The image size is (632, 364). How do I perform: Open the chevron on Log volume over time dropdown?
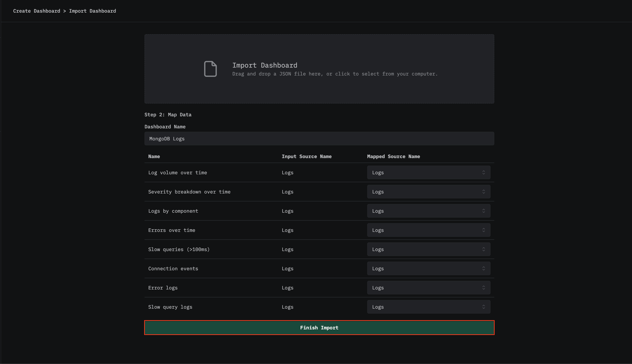point(484,172)
